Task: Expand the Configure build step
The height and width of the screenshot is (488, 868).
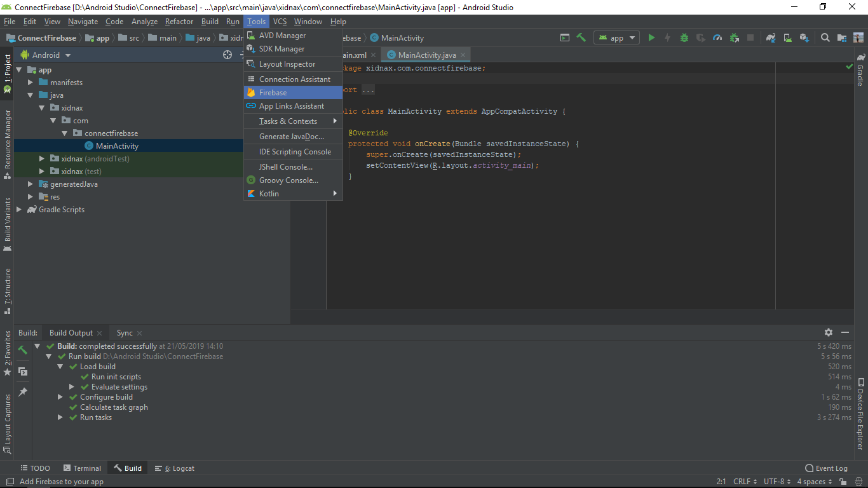Action: pyautogui.click(x=60, y=397)
